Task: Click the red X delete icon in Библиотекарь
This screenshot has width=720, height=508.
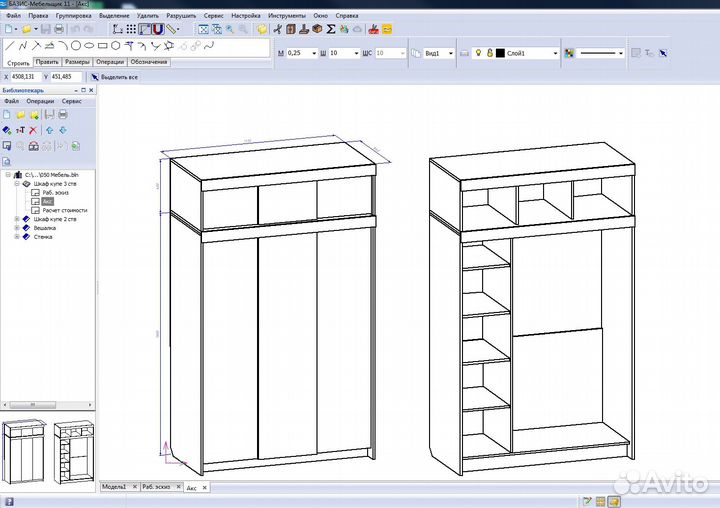Action: pyautogui.click(x=34, y=130)
